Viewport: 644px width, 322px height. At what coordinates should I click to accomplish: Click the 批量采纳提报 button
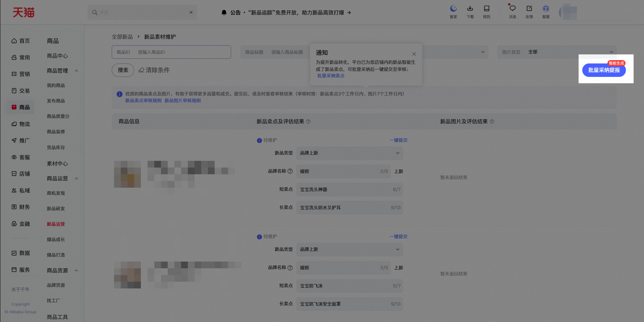tap(604, 70)
